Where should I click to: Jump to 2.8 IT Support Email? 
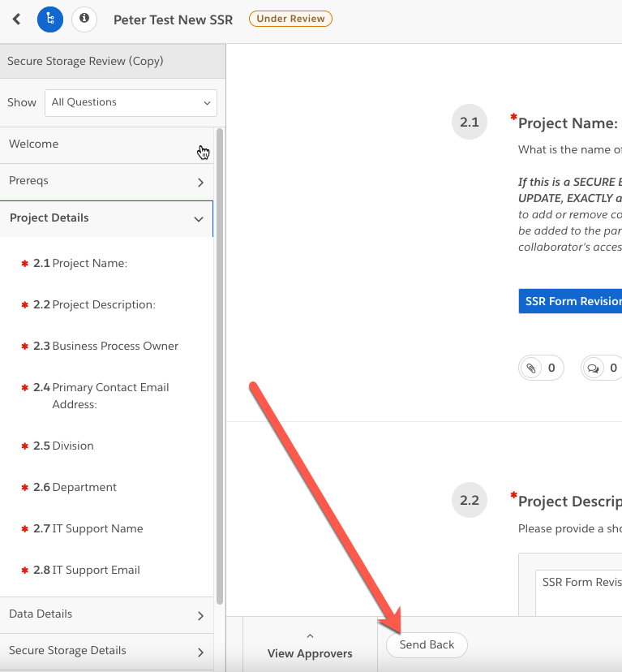(87, 570)
